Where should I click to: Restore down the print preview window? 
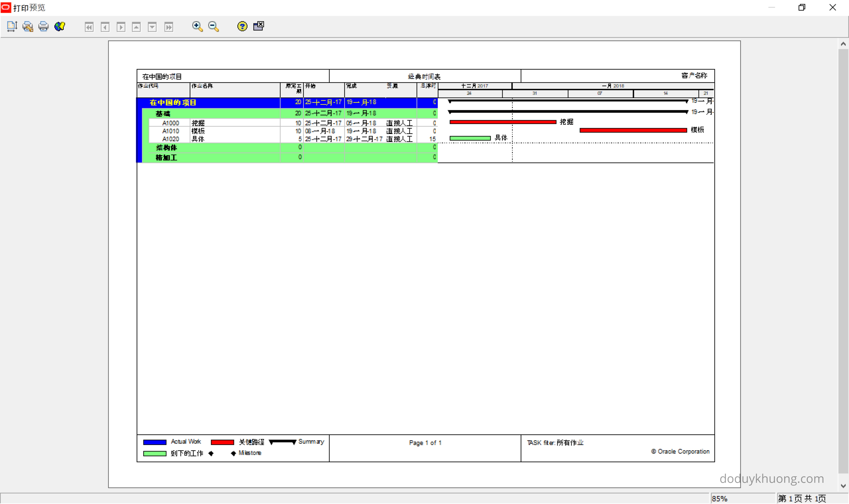pos(802,7)
